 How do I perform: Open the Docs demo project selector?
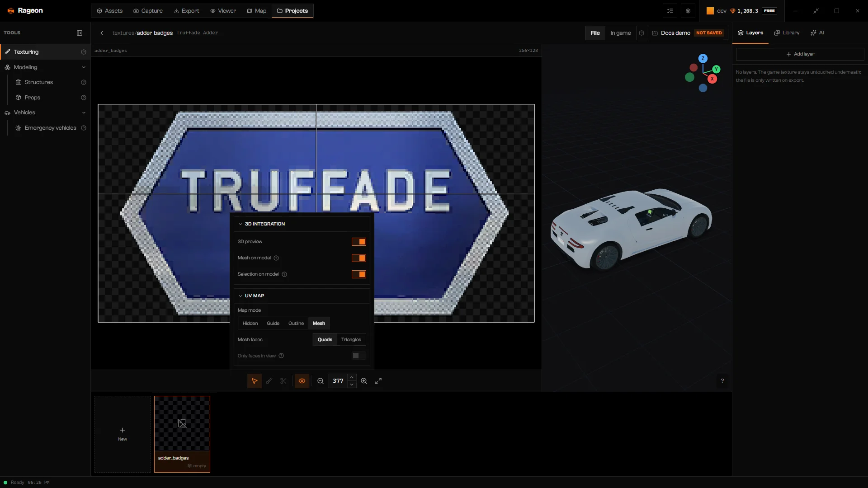688,33
